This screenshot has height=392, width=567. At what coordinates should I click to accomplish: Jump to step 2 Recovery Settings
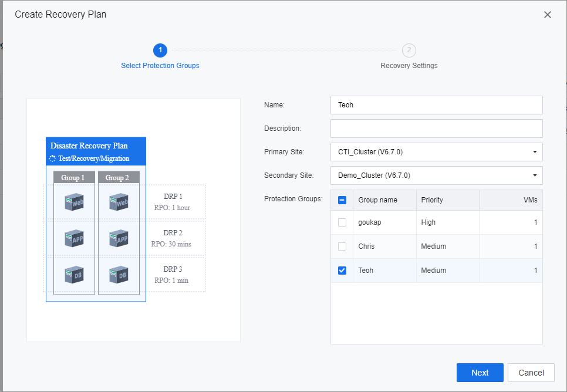(409, 50)
